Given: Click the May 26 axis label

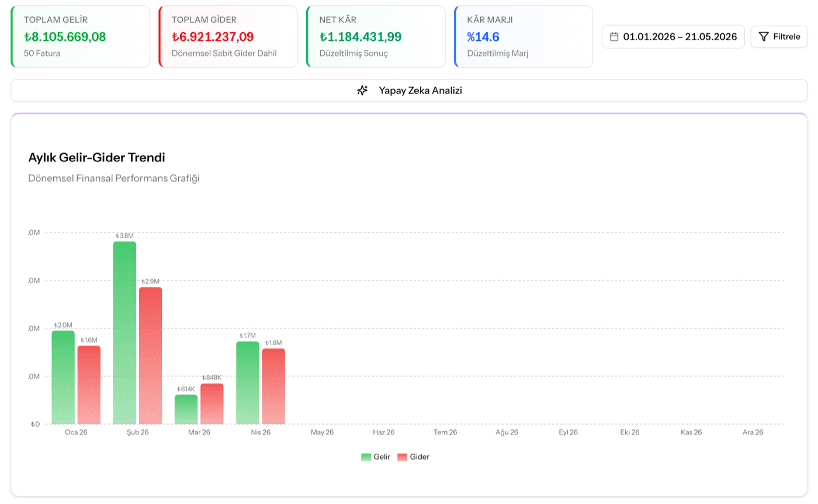Looking at the screenshot, I should point(322,432).
